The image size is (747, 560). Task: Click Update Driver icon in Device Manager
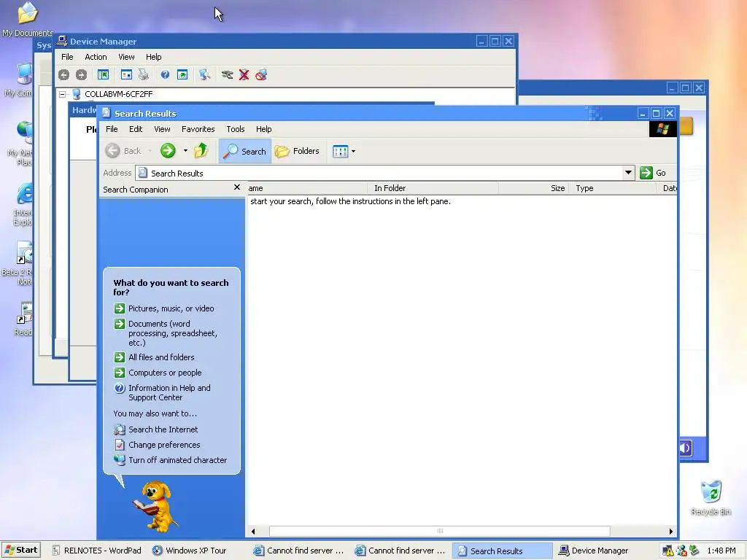click(227, 75)
